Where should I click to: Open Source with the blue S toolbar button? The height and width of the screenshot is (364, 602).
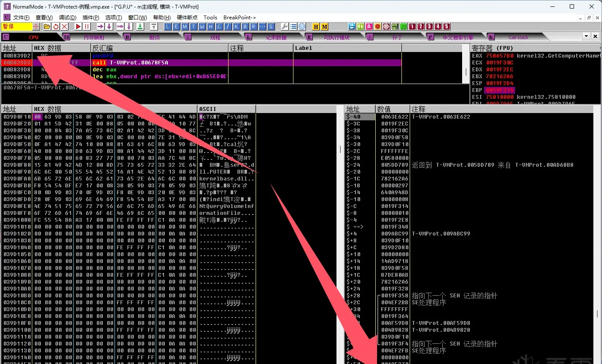coord(271,27)
